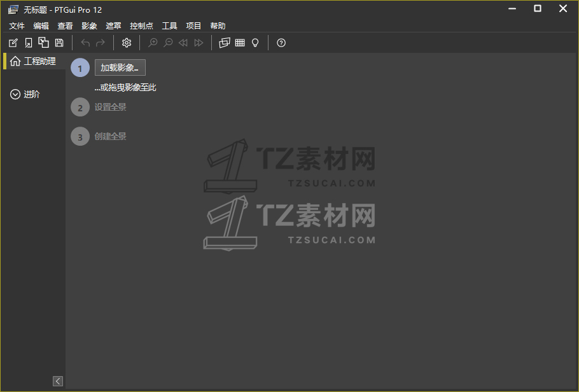Collapse the sidebar with arrow button

pyautogui.click(x=58, y=381)
